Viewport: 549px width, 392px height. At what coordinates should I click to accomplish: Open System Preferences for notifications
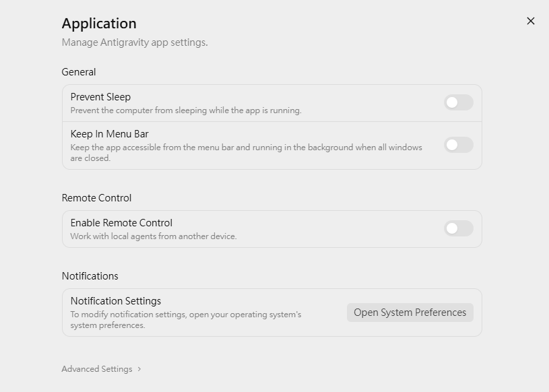coord(410,313)
